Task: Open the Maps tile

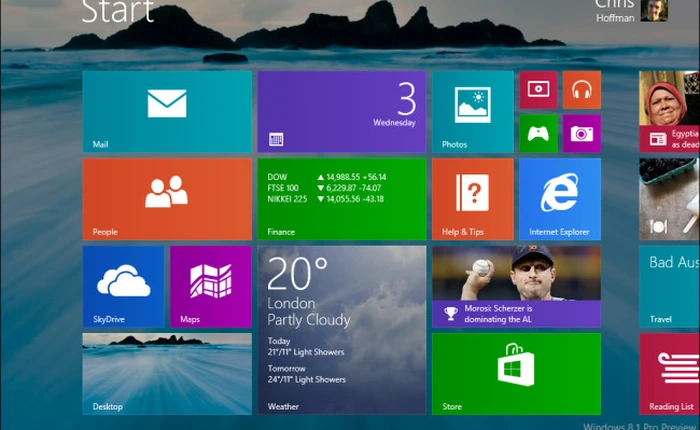Action: [x=211, y=286]
